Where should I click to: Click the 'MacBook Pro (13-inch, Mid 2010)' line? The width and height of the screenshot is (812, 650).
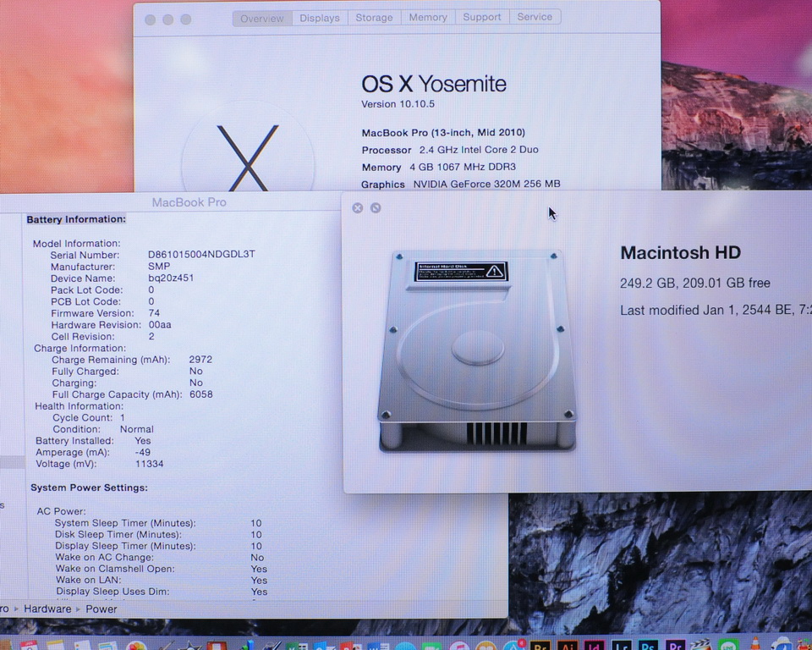443,133
